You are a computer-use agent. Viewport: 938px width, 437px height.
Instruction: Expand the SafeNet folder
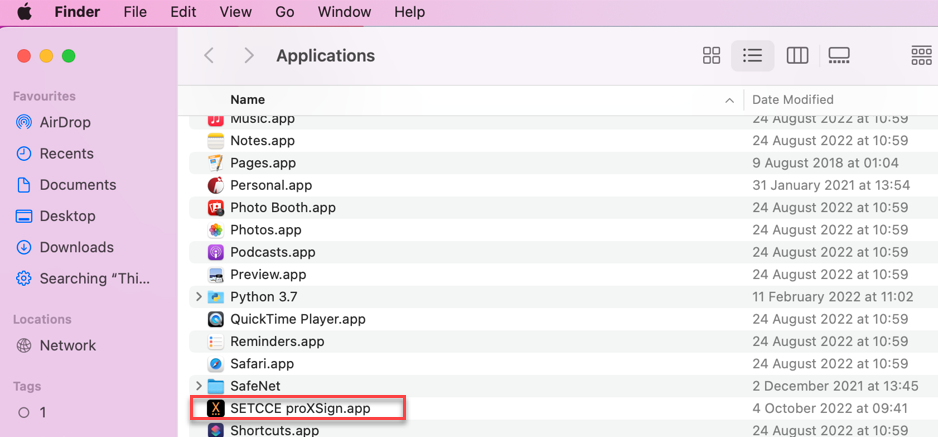click(x=199, y=386)
